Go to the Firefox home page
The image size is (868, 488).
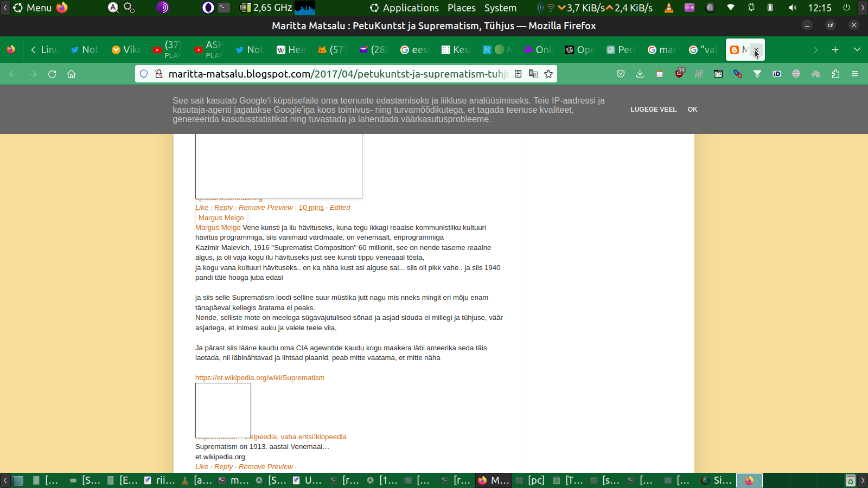coord(71,74)
